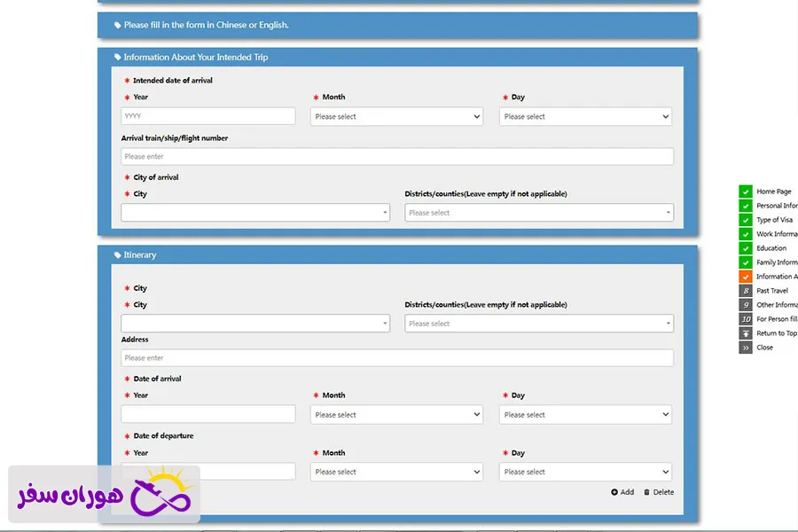Click the Close chevron icon in side navigation

point(746,348)
